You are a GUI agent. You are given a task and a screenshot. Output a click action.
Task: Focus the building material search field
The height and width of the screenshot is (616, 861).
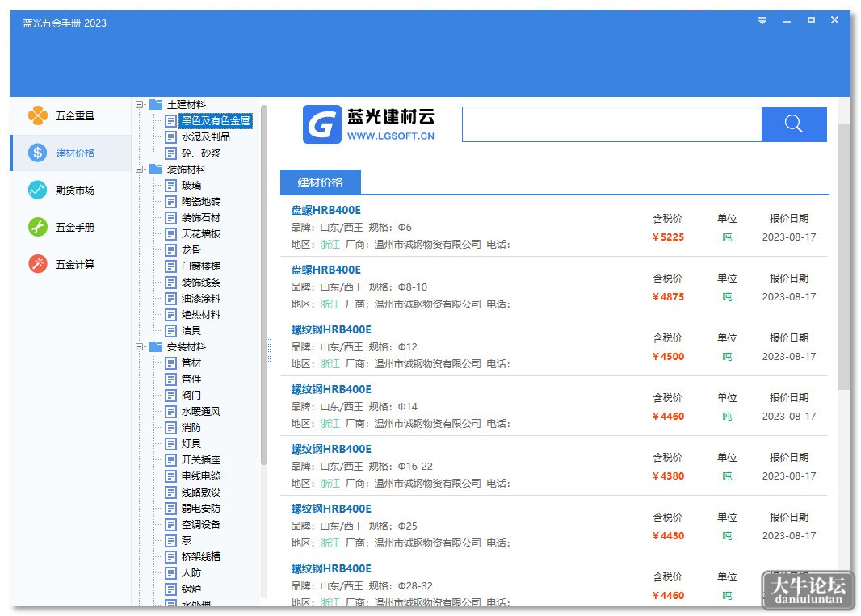(611, 124)
